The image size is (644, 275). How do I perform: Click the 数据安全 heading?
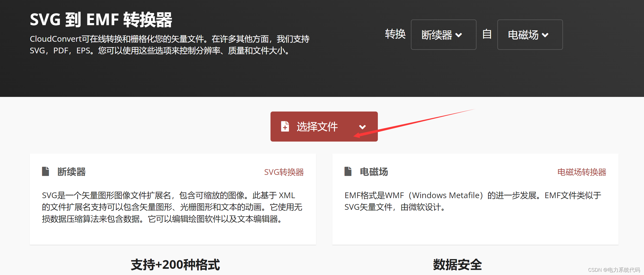tap(457, 265)
